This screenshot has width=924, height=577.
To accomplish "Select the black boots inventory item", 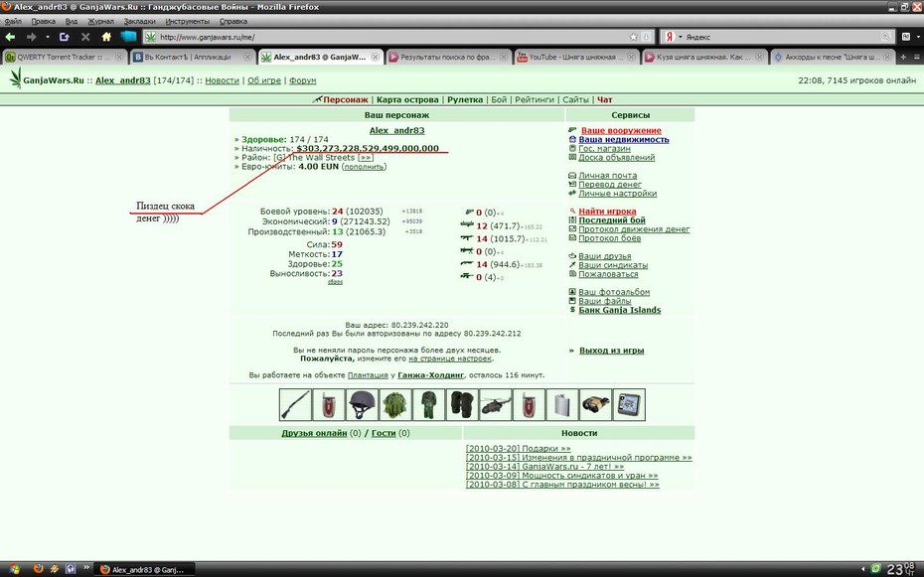I will point(462,404).
